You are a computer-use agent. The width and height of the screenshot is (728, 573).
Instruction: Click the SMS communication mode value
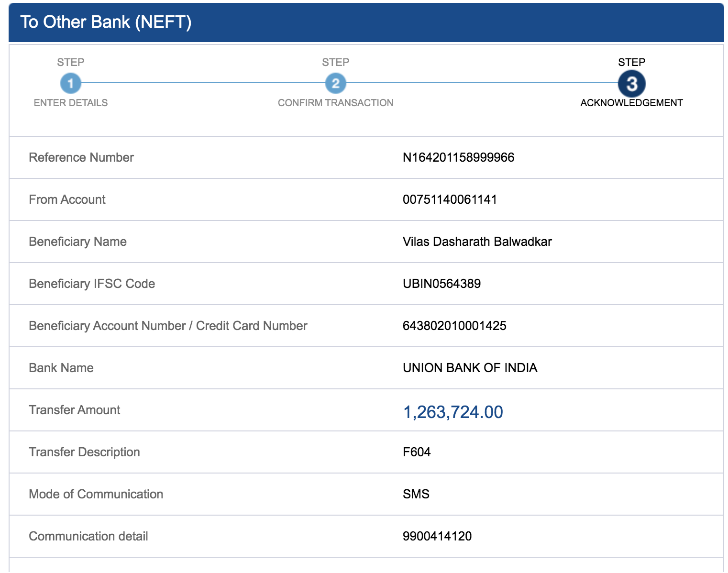[x=416, y=494]
